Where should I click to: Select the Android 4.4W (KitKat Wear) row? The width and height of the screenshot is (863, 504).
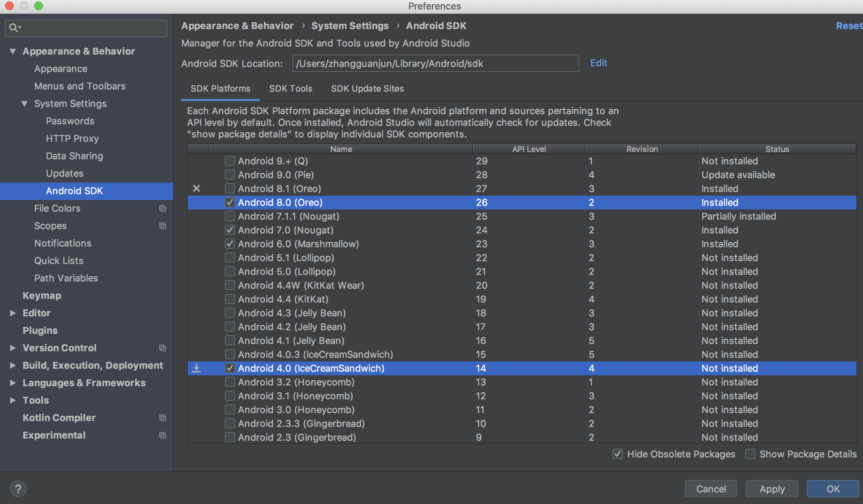tap(522, 285)
